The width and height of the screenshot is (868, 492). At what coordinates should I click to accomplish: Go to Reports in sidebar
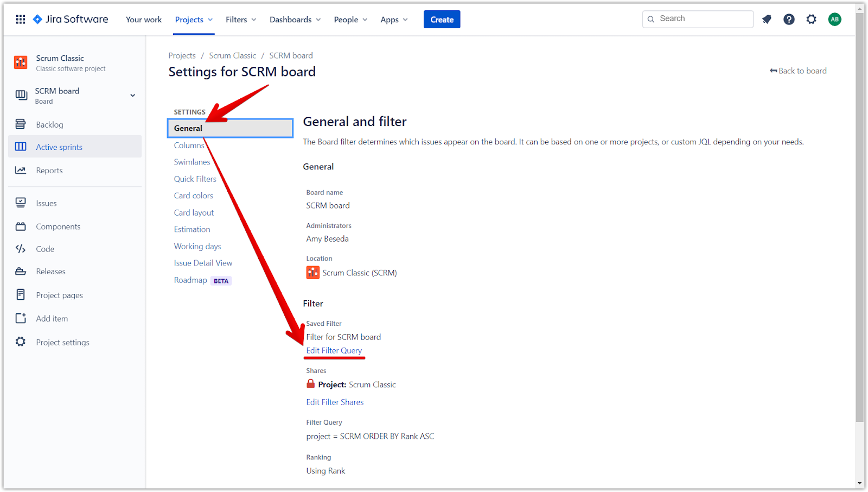(49, 171)
